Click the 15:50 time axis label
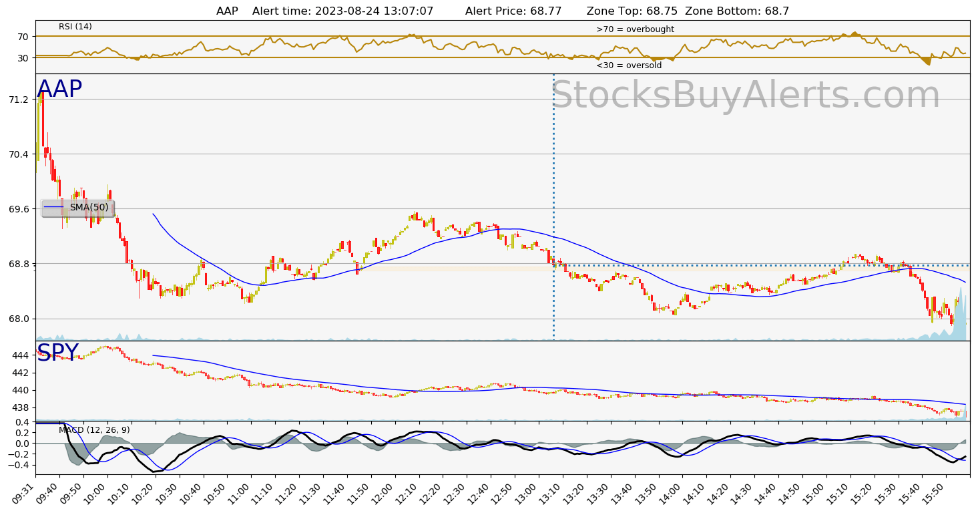This screenshot has height=513, width=980. pyautogui.click(x=932, y=495)
